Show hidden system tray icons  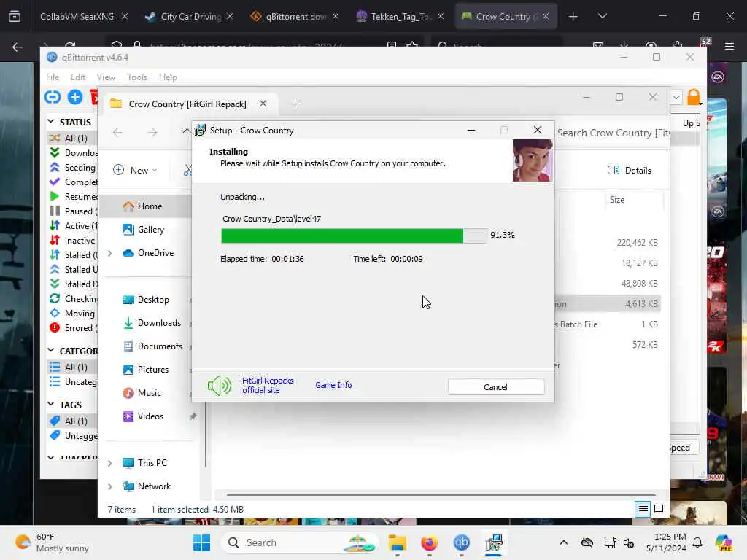click(x=564, y=542)
